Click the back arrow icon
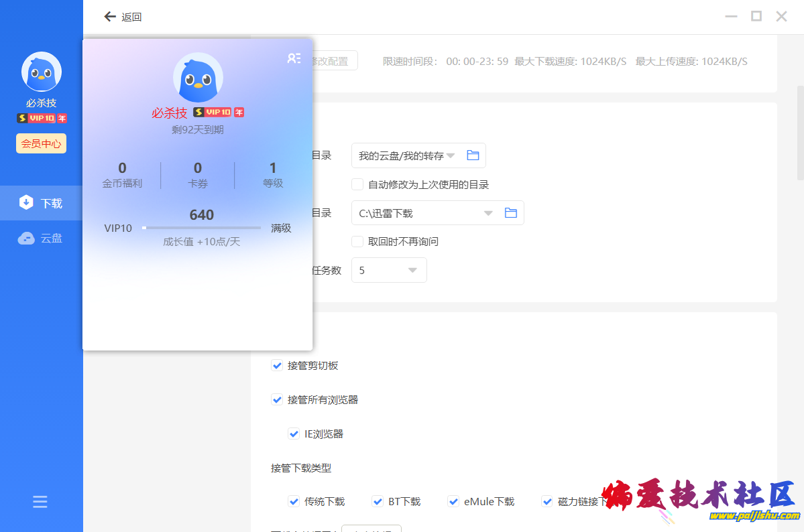 [x=110, y=17]
